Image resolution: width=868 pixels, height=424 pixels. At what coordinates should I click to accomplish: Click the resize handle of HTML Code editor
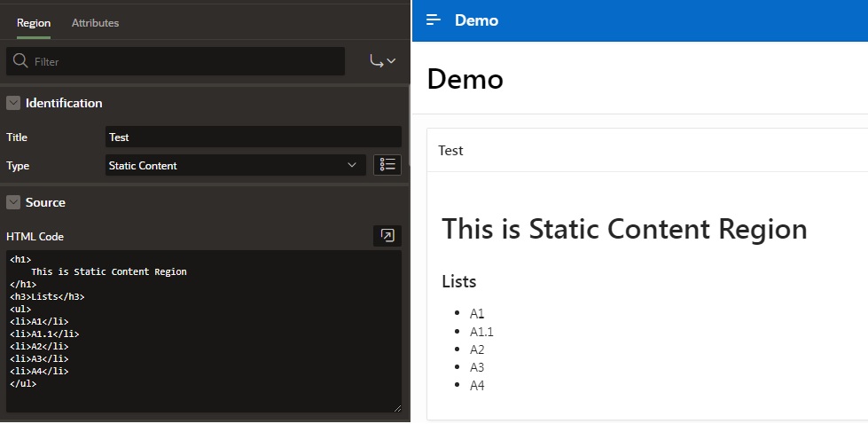tap(396, 408)
